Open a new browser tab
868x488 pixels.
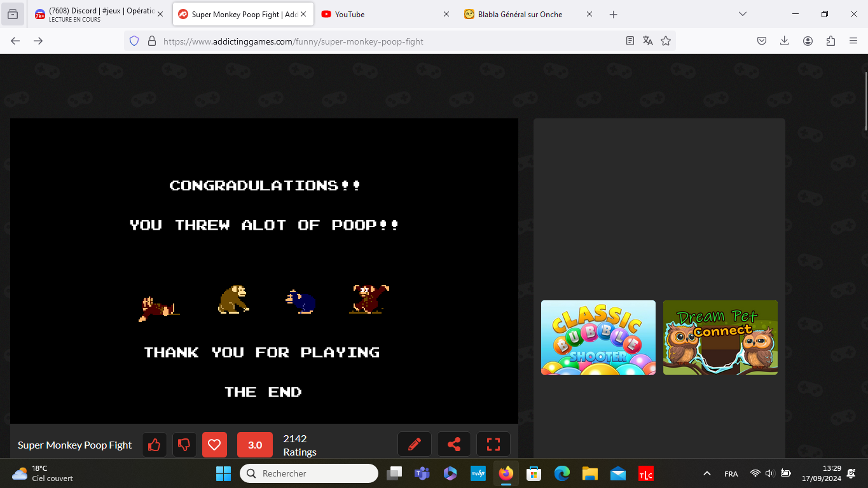point(613,14)
